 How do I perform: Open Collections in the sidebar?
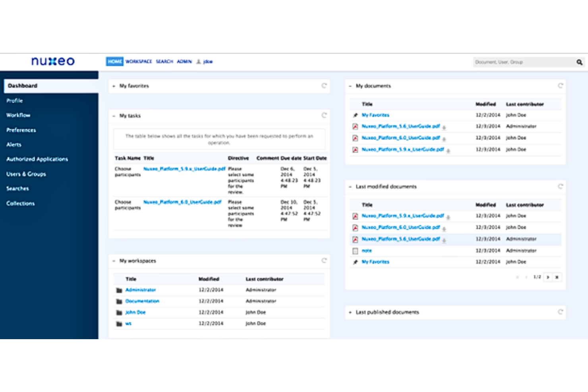coord(21,203)
